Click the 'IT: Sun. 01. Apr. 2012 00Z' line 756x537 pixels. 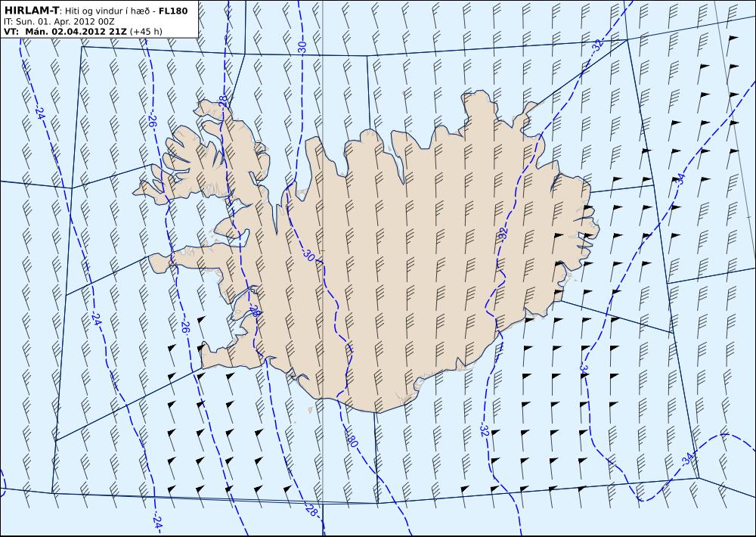(59, 22)
